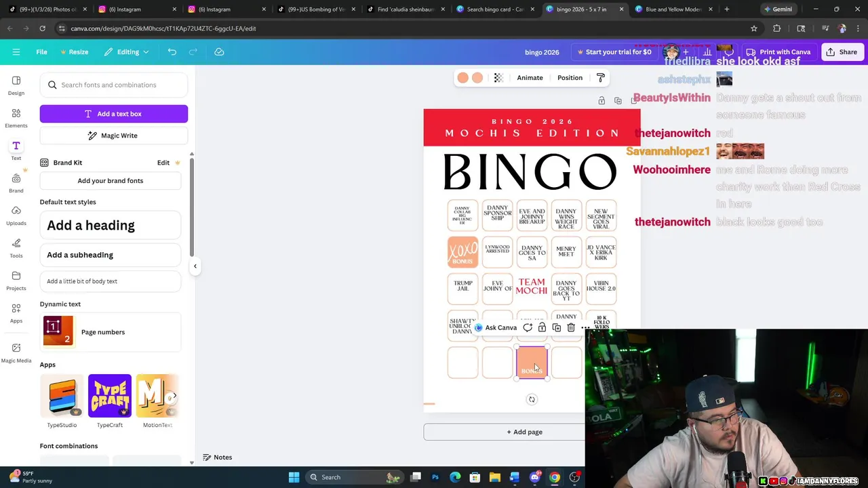
Task: Click the bingo 2026 design title
Action: pyautogui.click(x=542, y=52)
